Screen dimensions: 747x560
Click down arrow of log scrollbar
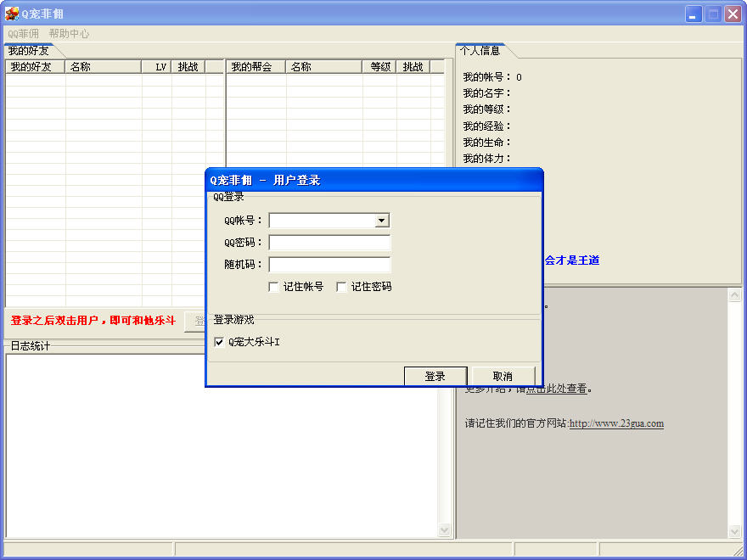pyautogui.click(x=444, y=530)
